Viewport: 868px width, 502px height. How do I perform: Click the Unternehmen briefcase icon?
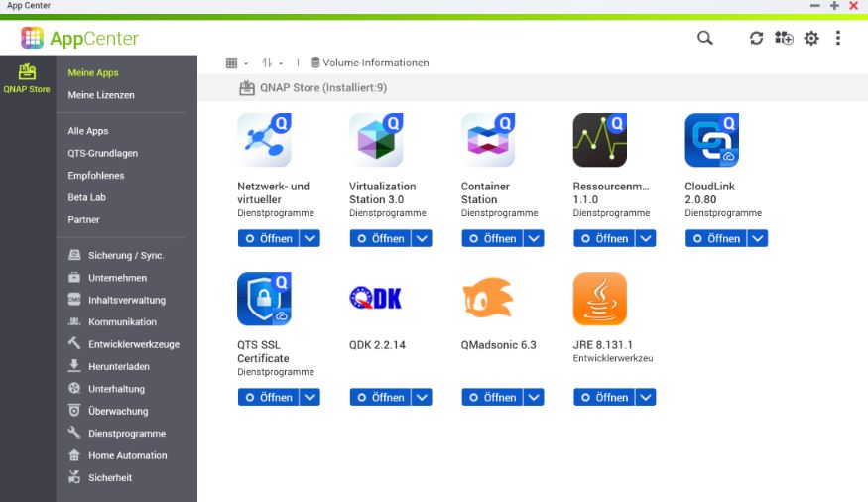74,277
